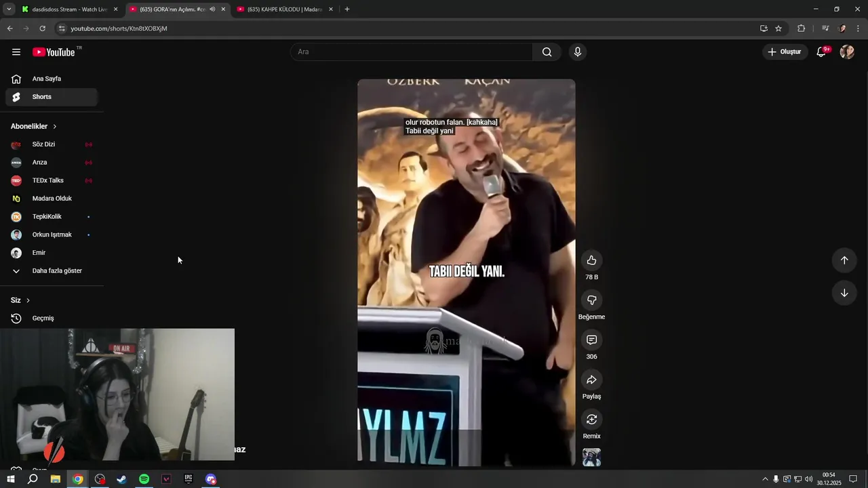The height and width of the screenshot is (488, 868).
Task: Go back in browser history
Action: [x=9, y=28]
